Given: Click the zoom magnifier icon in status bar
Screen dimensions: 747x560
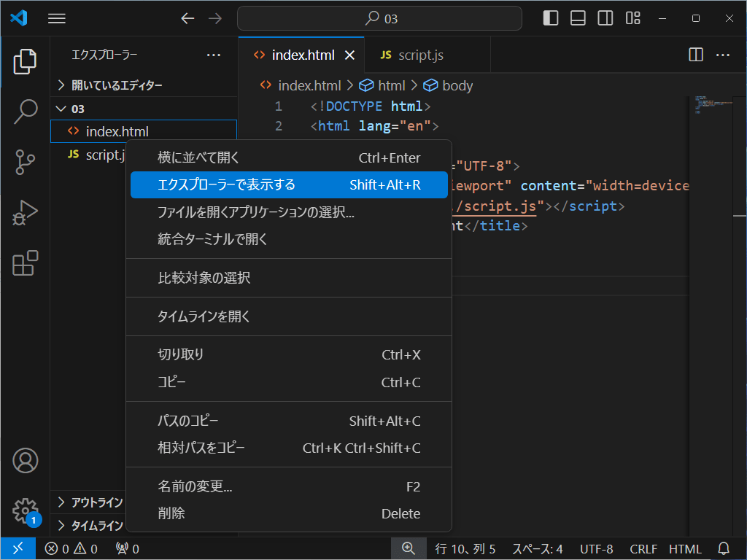Looking at the screenshot, I should (x=409, y=548).
